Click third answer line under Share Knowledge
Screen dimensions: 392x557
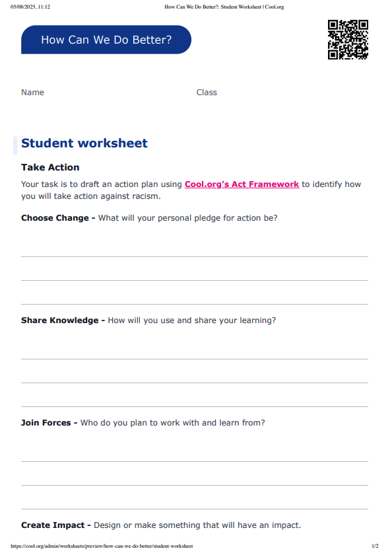point(195,406)
